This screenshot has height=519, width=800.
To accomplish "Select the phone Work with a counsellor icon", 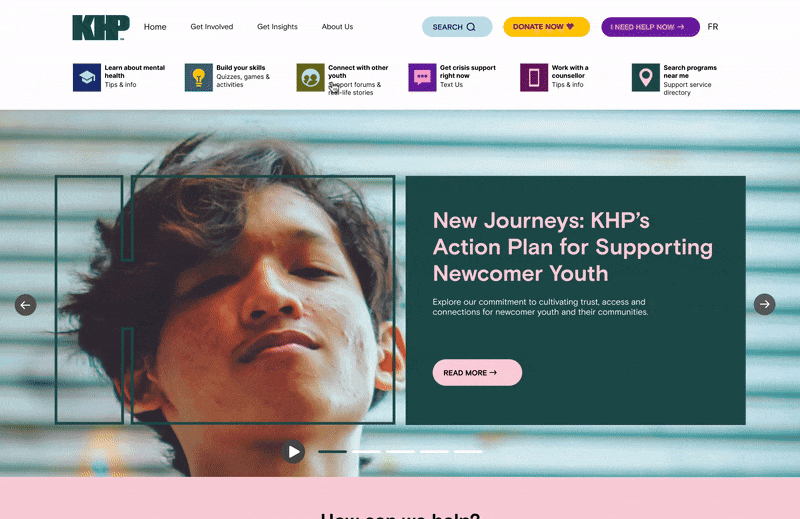I will (534, 78).
